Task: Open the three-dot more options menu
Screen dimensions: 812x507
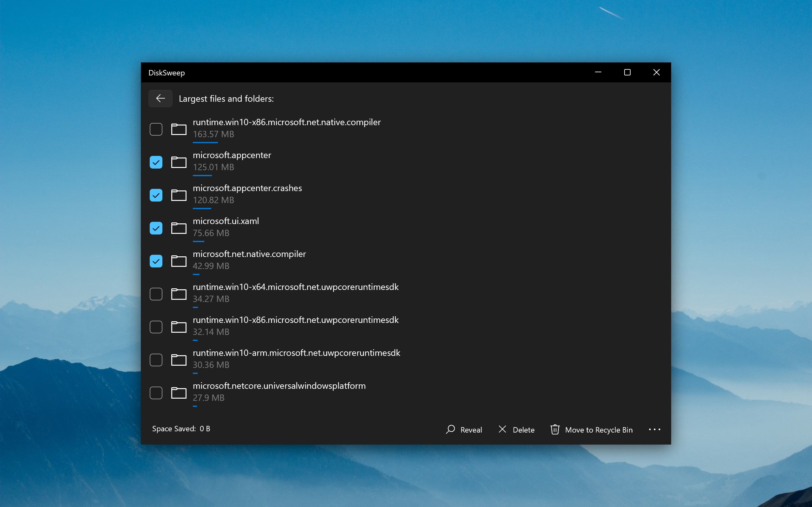Action: pyautogui.click(x=654, y=430)
